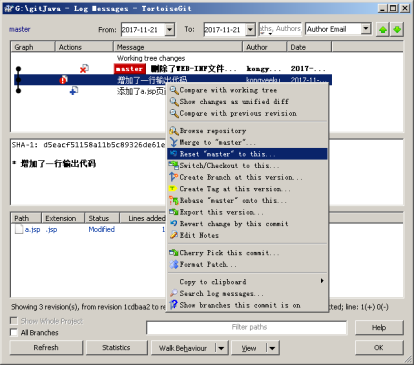
Task: Click the Revert change by this commit icon
Action: pos(174,223)
